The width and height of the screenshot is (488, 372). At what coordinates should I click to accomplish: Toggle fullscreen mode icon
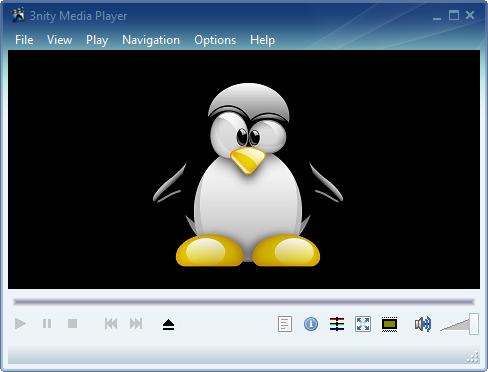tap(363, 324)
